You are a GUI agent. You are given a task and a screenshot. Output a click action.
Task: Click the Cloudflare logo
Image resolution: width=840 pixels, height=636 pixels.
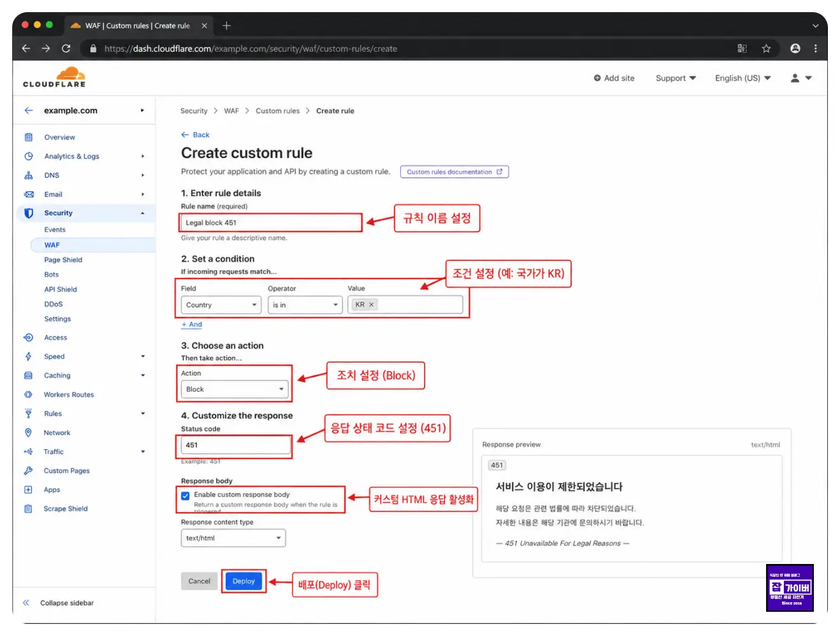[x=55, y=78]
